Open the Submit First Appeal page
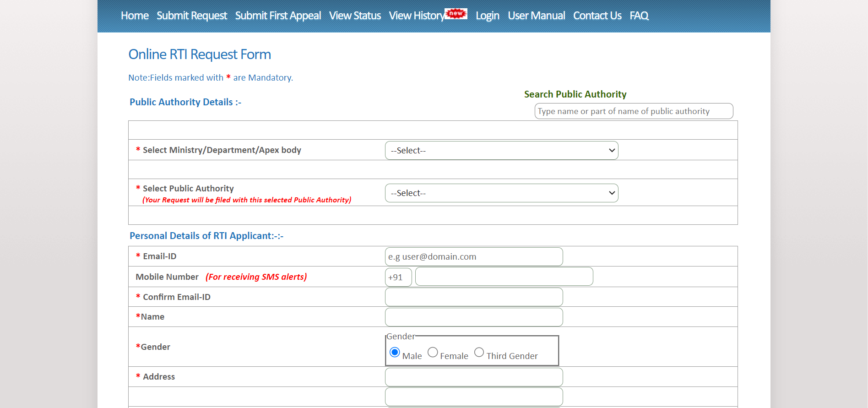This screenshot has height=408, width=868. point(278,16)
